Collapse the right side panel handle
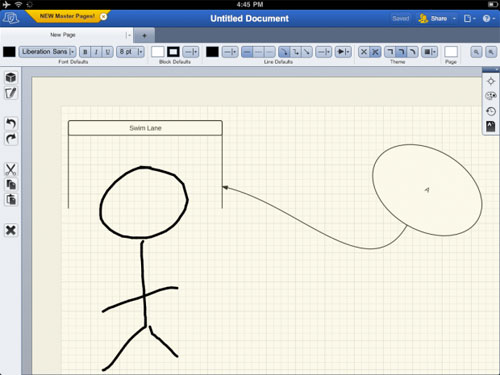This screenshot has height=375, width=500. (491, 69)
